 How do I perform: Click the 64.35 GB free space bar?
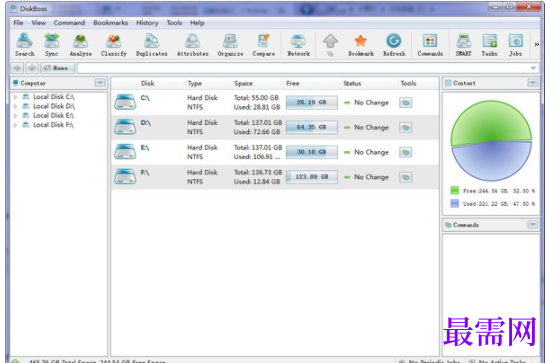coord(312,127)
